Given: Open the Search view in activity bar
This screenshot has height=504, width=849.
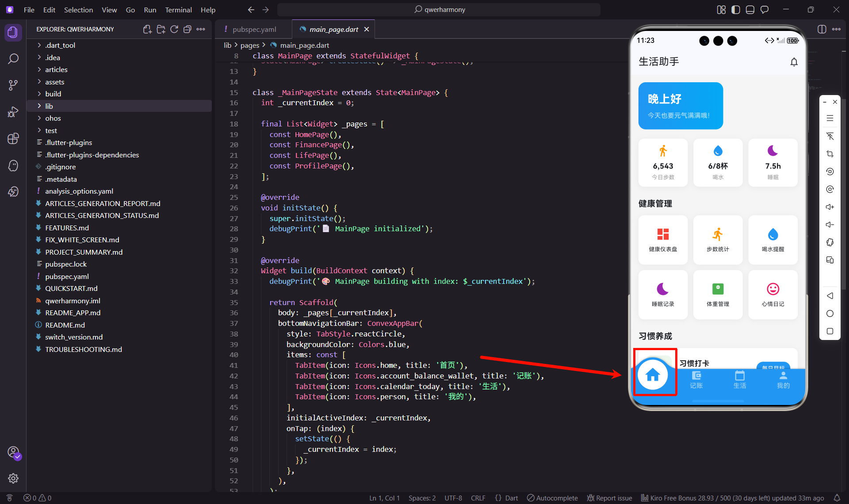Looking at the screenshot, I should (x=13, y=59).
